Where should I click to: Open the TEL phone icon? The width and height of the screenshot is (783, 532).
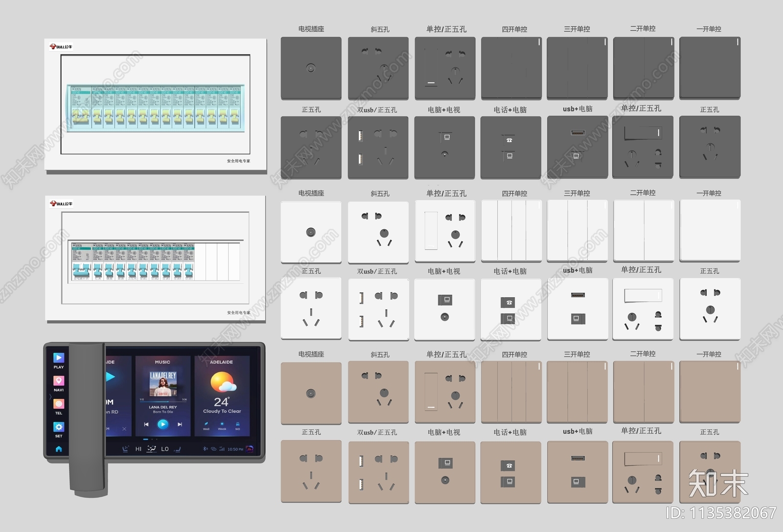(59, 404)
